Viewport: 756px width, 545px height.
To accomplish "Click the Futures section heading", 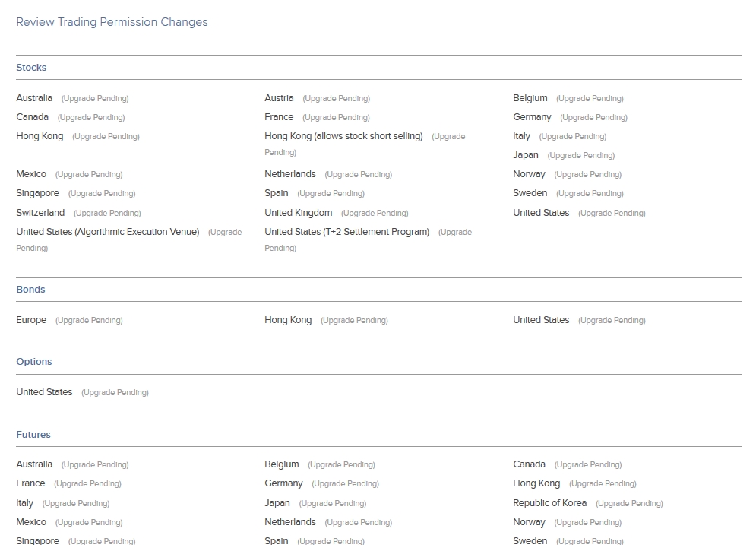I will click(33, 435).
